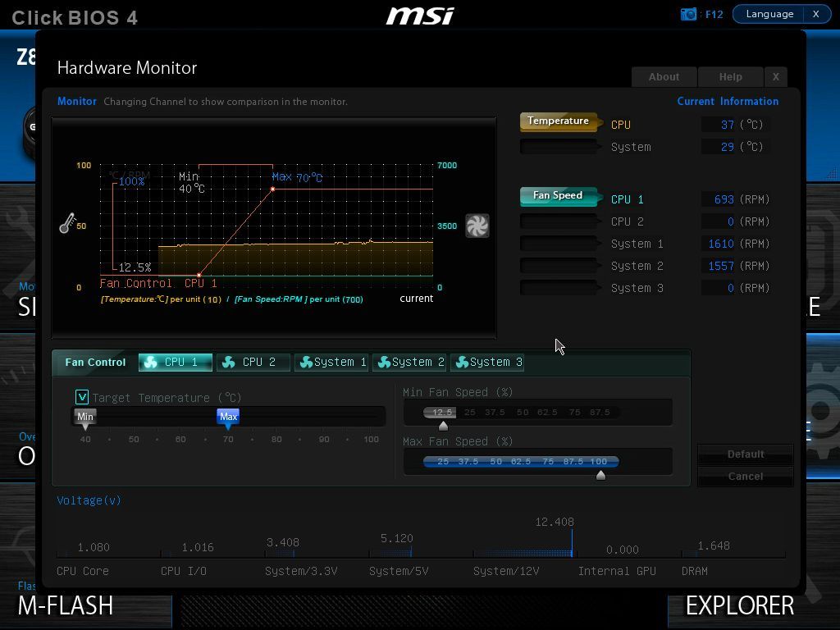Click the fan icon right of the graph
This screenshot has height=630, width=840.
click(x=477, y=226)
